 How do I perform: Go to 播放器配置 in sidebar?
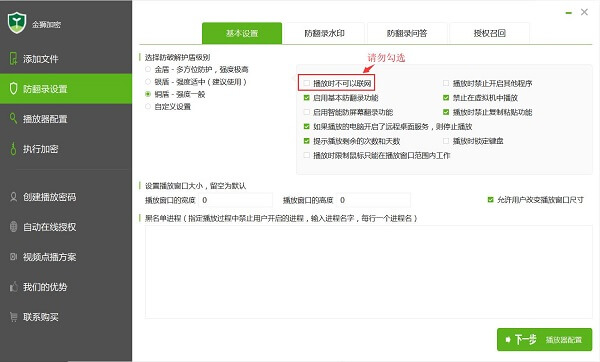coord(66,119)
